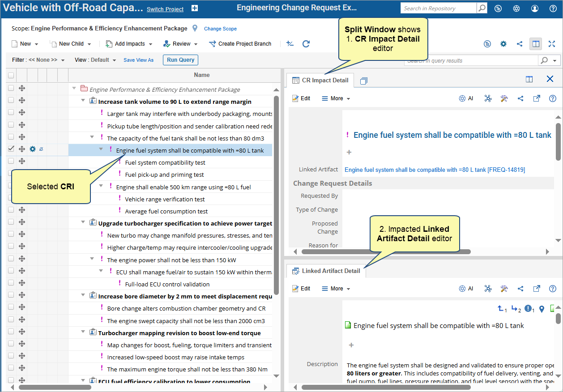This screenshot has width=563, height=392.
Task: Collapse the Upgrade turbocharger specification node
Action: tap(83, 222)
